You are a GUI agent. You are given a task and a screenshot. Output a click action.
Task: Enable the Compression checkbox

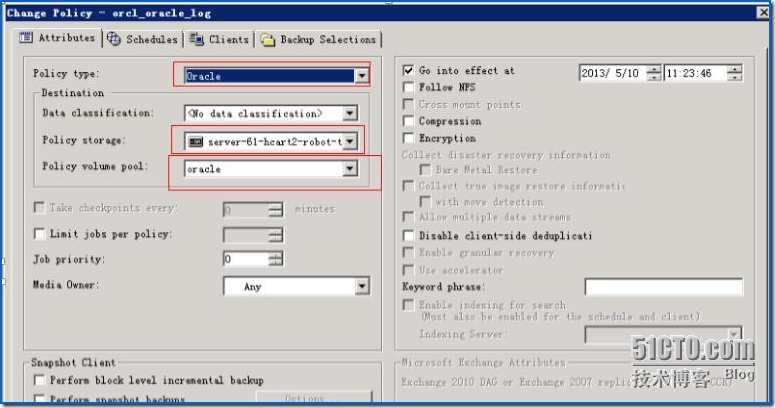click(408, 121)
